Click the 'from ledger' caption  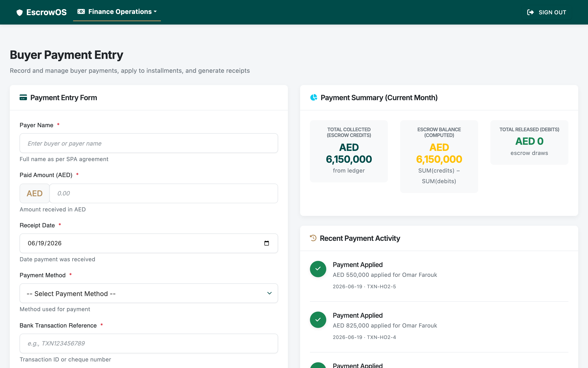(x=349, y=171)
